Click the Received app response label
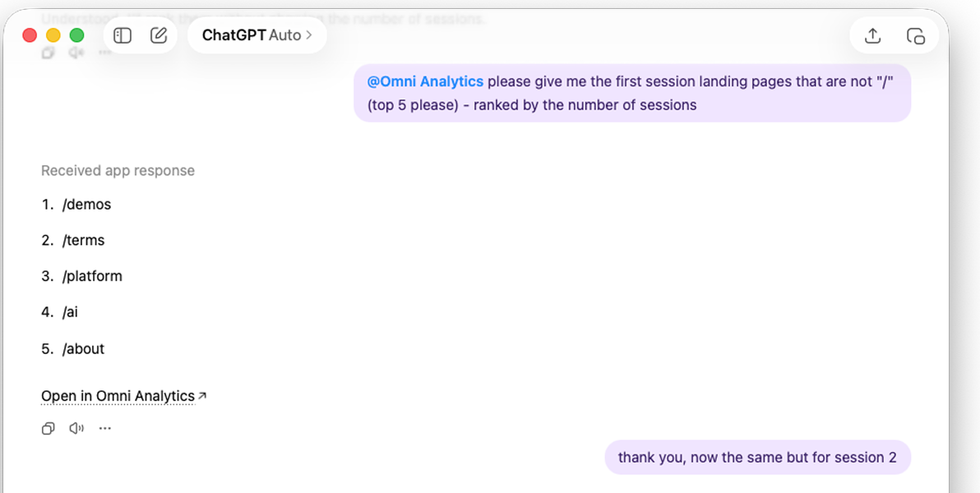 118,170
